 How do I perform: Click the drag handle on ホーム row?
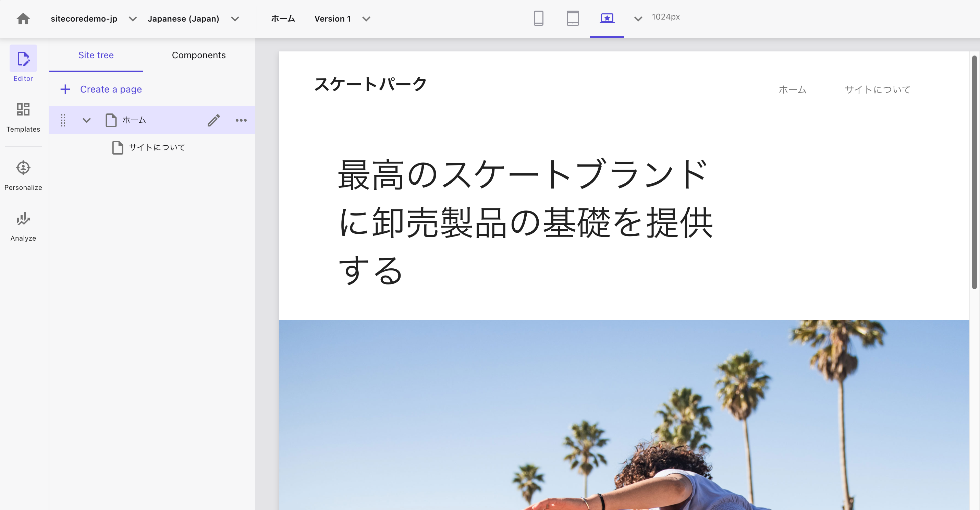click(63, 120)
